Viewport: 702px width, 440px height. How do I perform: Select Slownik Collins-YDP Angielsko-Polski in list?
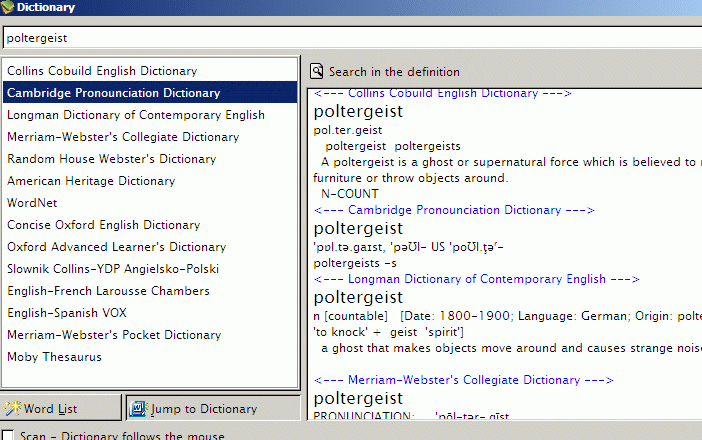[x=150, y=269]
